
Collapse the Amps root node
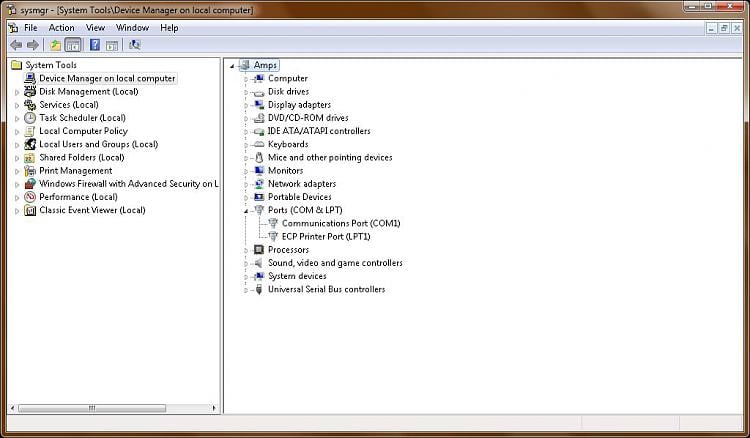coord(232,66)
